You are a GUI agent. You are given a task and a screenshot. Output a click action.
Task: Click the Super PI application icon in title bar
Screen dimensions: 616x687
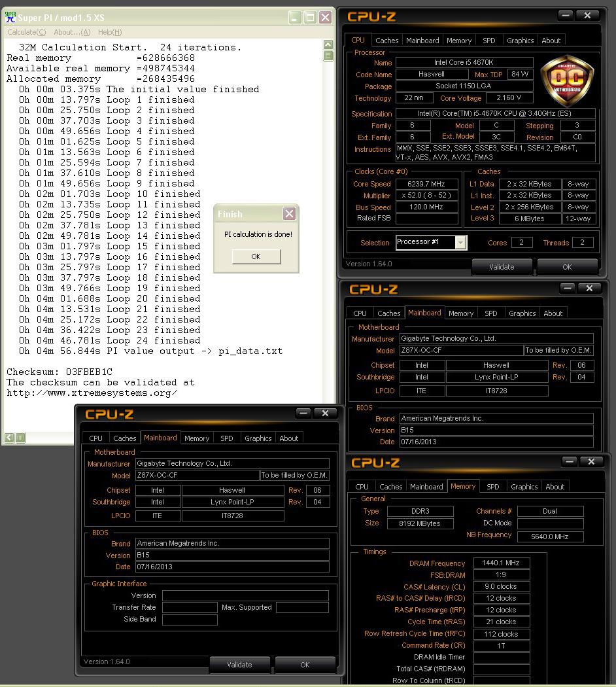coord(10,17)
